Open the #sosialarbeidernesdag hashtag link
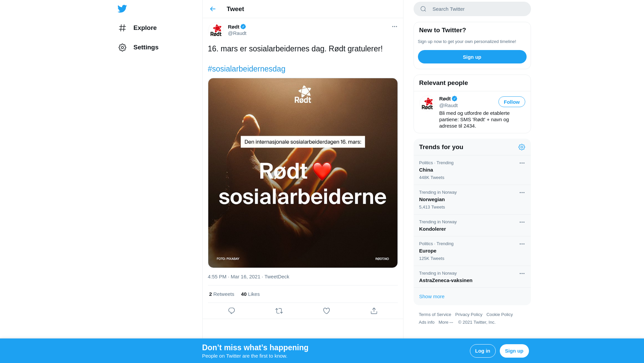 pyautogui.click(x=247, y=69)
